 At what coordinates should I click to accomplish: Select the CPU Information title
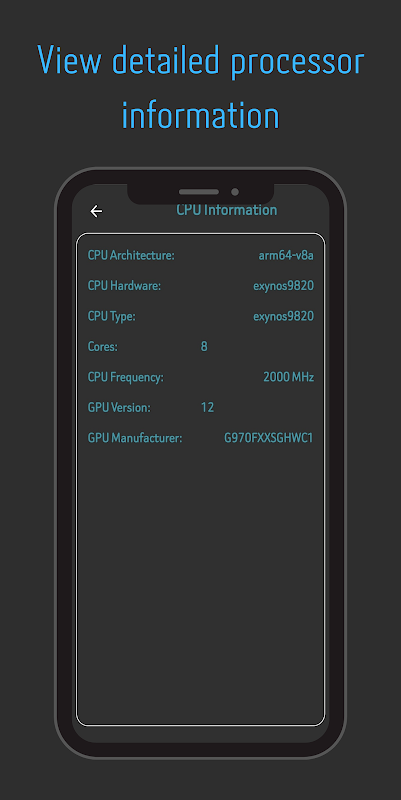tap(227, 210)
